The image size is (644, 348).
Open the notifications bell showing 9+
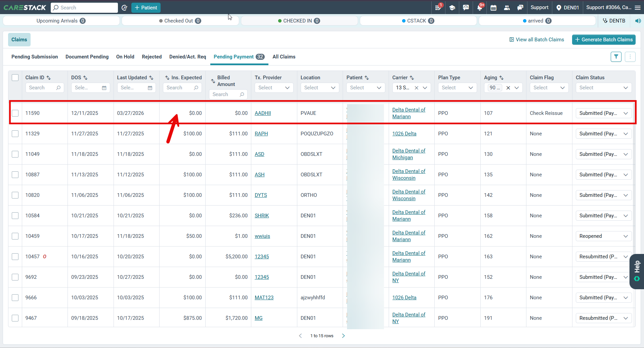480,7
